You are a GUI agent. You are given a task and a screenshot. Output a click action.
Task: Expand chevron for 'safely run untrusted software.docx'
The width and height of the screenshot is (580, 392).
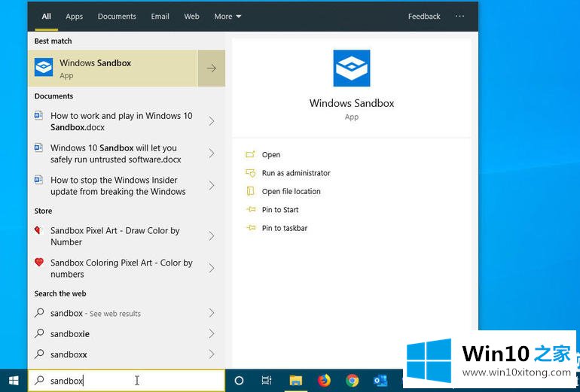pyautogui.click(x=212, y=153)
